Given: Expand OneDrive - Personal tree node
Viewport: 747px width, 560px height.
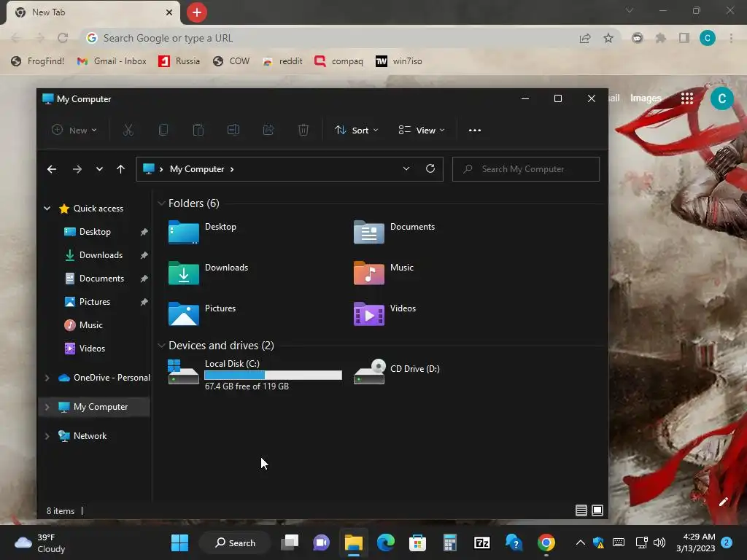Looking at the screenshot, I should click(47, 378).
